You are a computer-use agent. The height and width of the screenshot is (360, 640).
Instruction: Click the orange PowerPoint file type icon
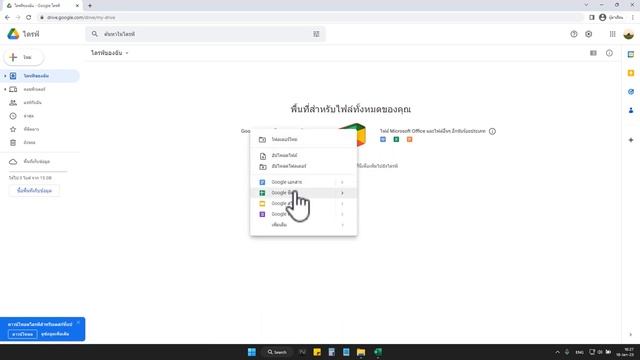tap(409, 140)
